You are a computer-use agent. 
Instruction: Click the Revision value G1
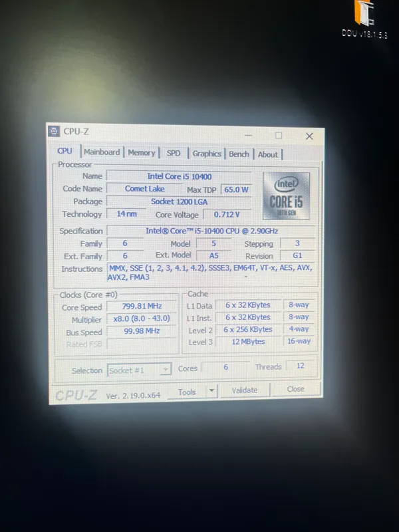297,255
